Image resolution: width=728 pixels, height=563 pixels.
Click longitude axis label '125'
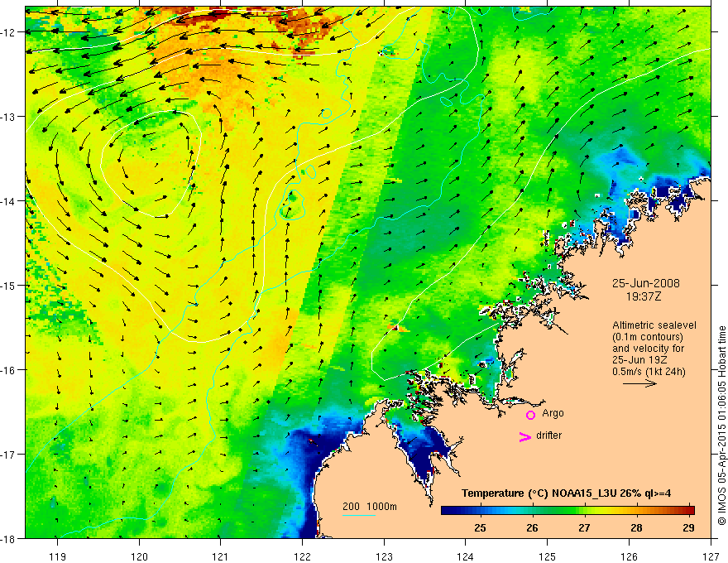[x=547, y=556]
